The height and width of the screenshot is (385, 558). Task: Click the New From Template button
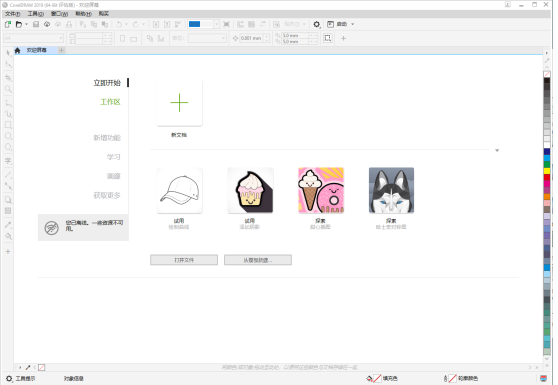click(258, 260)
